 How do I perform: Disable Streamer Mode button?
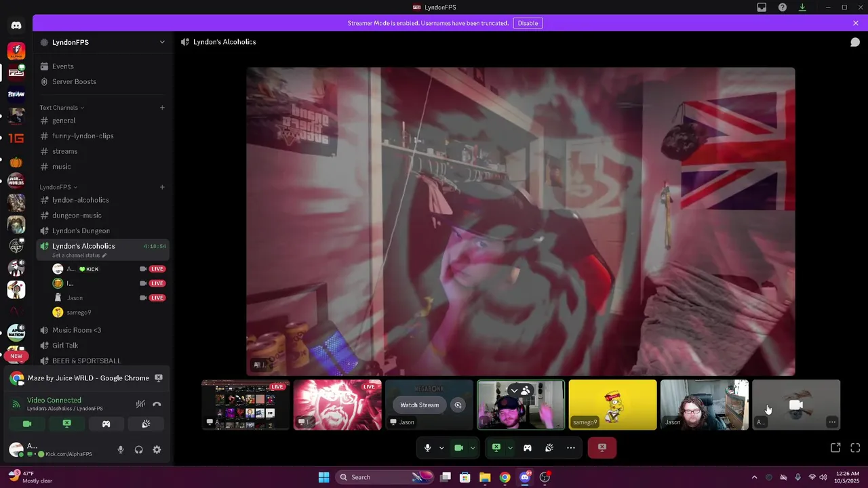[528, 23]
